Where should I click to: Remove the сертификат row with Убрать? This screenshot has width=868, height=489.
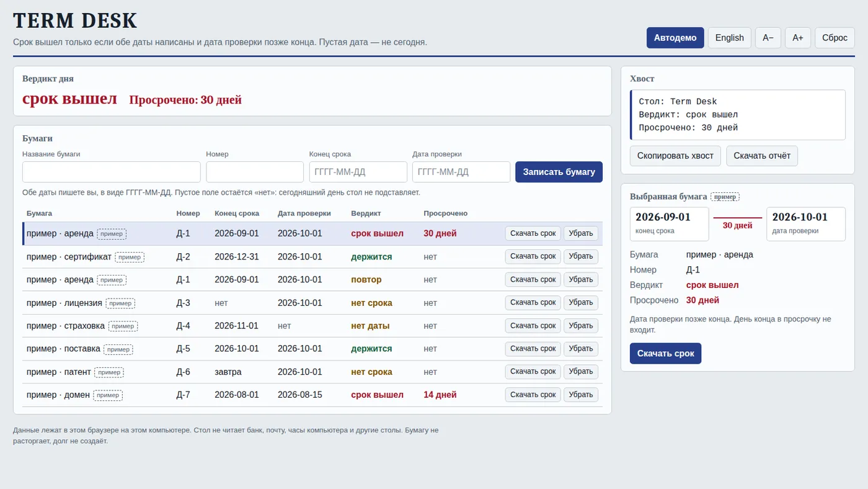pos(581,256)
